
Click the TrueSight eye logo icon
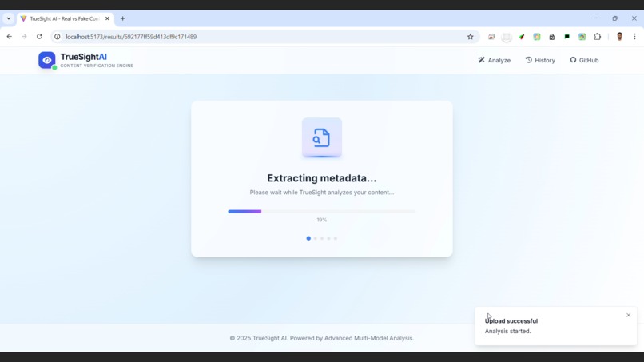[47, 60]
